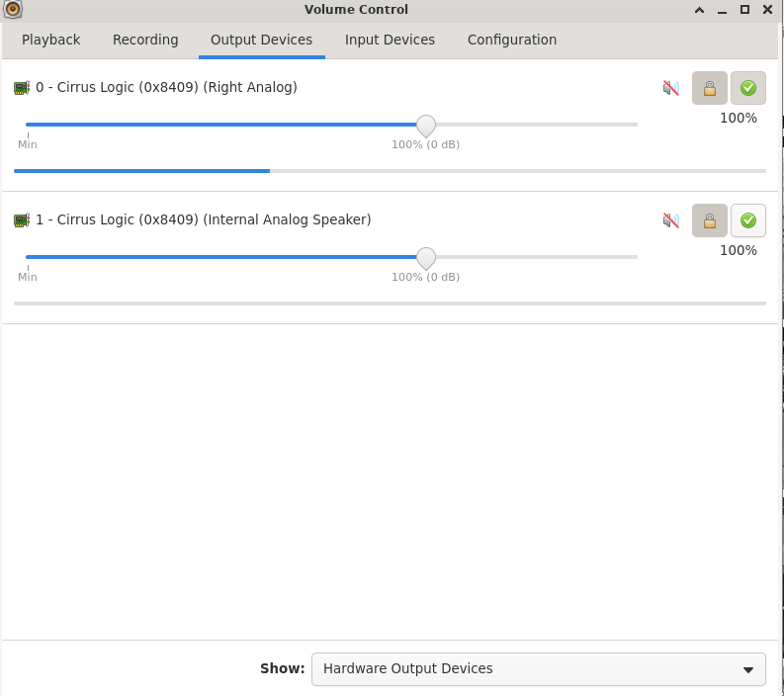Maximize the Volume Control window
This screenshot has height=696, width=784.
click(744, 10)
